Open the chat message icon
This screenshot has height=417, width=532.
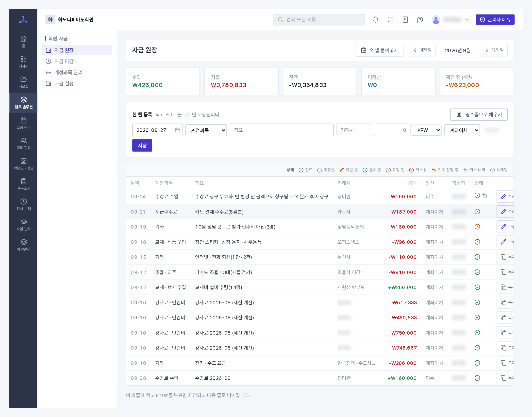tap(390, 20)
